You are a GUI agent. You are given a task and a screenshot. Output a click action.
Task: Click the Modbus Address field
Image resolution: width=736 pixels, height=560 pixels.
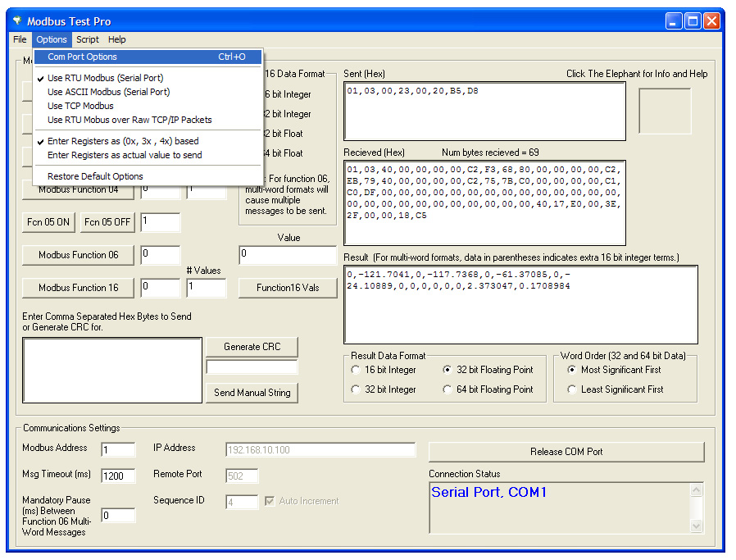(x=118, y=449)
